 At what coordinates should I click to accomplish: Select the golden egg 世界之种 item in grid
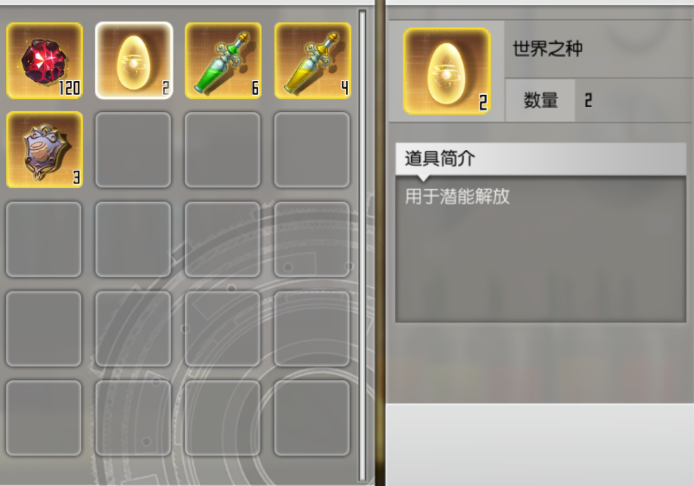click(134, 61)
